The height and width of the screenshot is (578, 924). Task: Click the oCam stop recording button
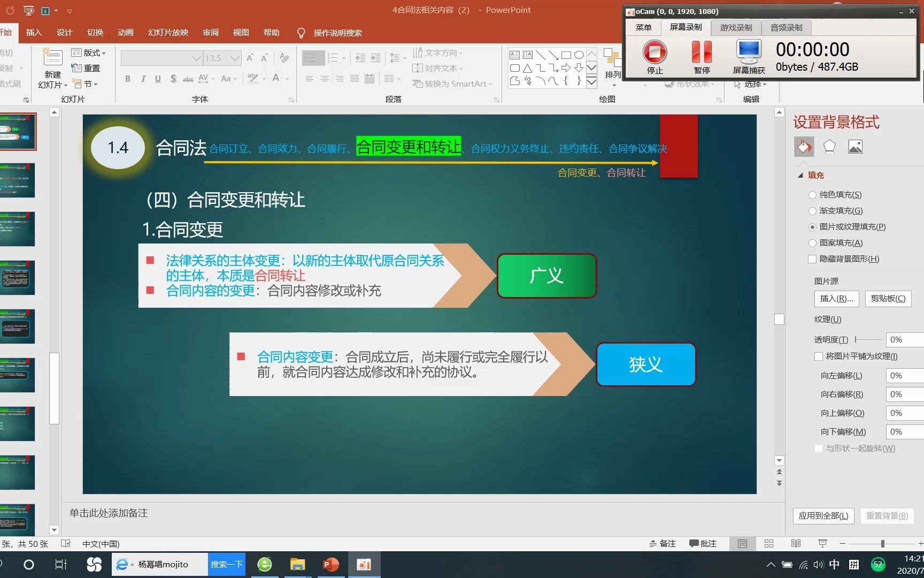(654, 52)
